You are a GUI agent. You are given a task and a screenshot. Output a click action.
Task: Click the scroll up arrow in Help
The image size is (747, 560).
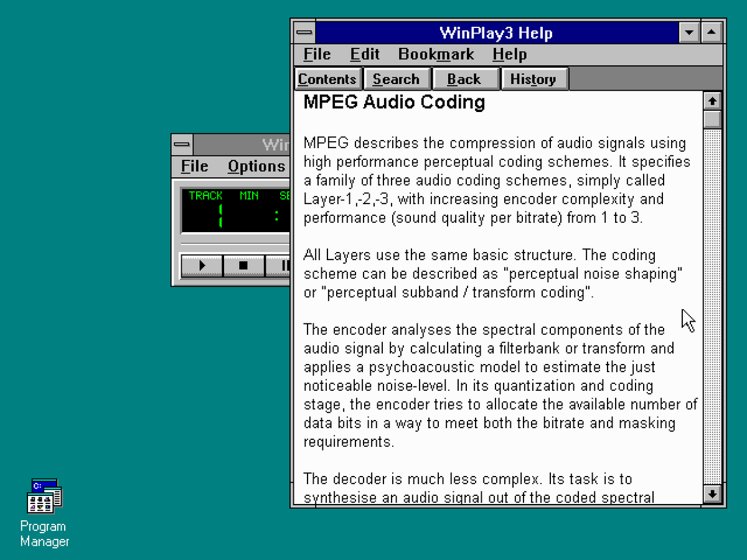pos(712,101)
